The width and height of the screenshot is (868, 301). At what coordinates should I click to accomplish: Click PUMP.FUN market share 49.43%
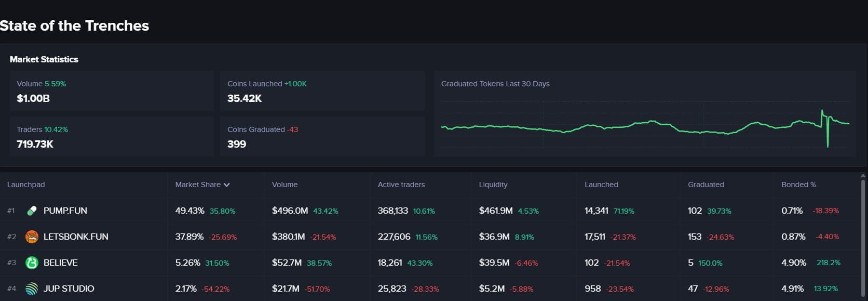(x=189, y=211)
